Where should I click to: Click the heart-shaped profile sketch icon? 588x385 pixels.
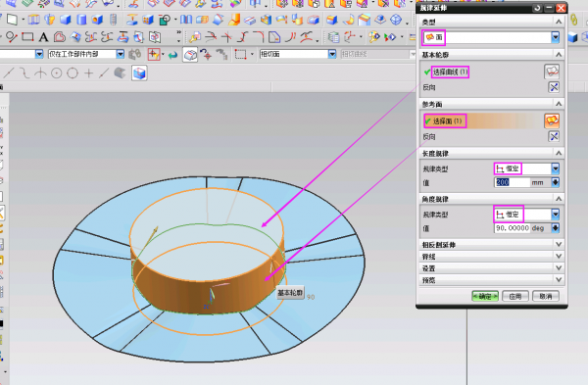click(59, 37)
